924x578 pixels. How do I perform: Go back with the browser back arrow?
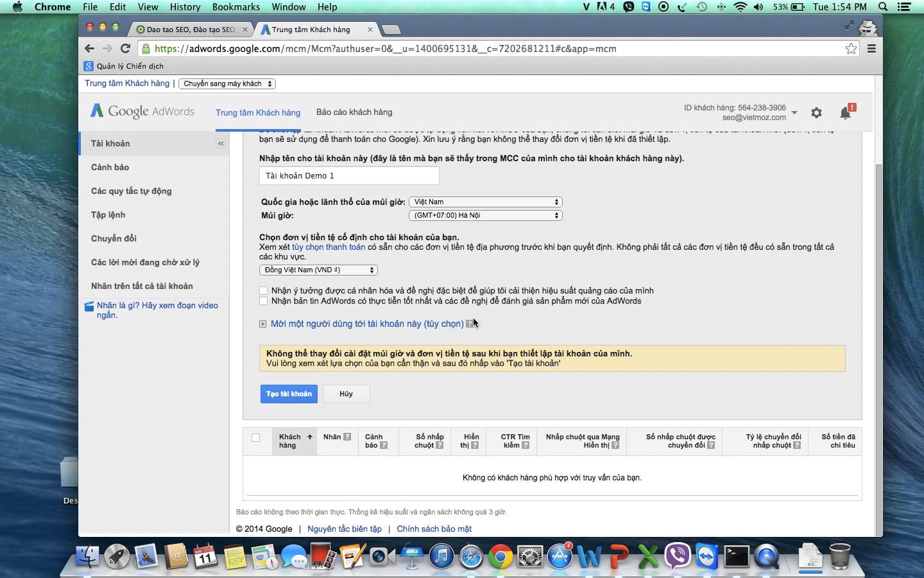point(90,49)
